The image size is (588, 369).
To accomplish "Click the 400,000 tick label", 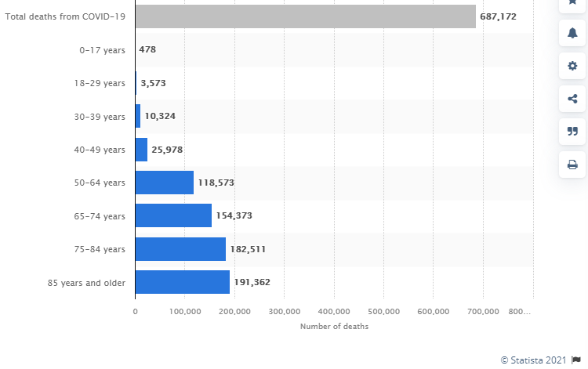I will pyautogui.click(x=334, y=311).
